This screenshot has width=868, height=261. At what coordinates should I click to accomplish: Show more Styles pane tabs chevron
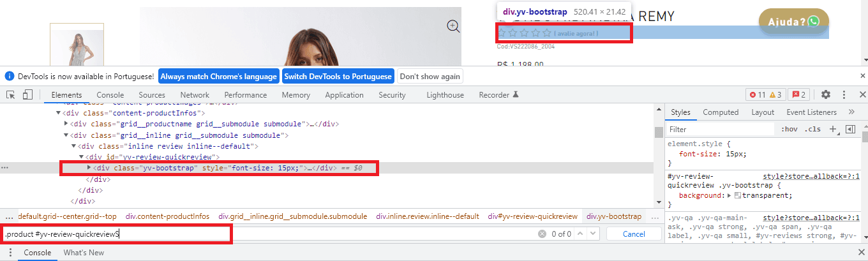click(851, 112)
